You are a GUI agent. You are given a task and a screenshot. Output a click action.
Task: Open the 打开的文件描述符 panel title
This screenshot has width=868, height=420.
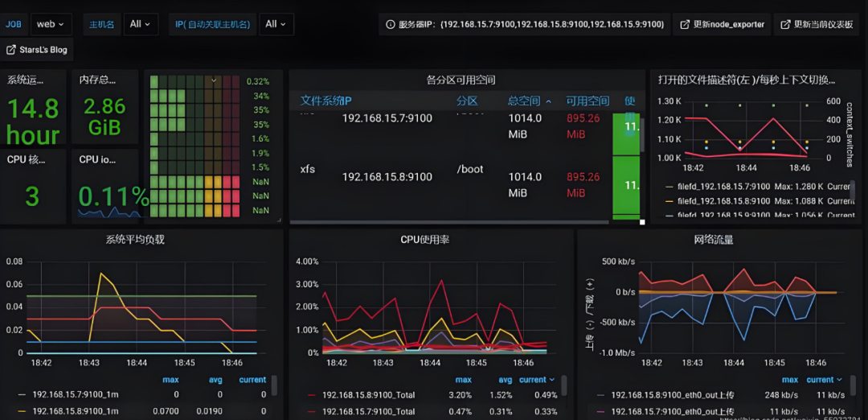746,80
